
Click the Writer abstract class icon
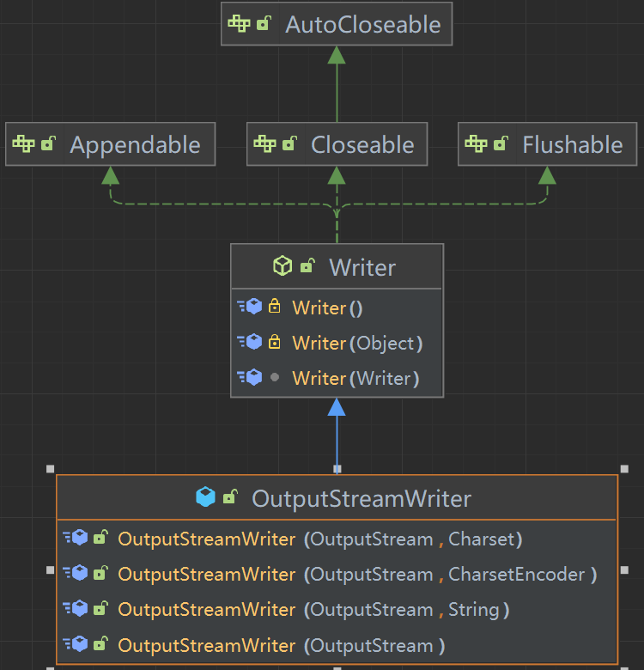[282, 267]
